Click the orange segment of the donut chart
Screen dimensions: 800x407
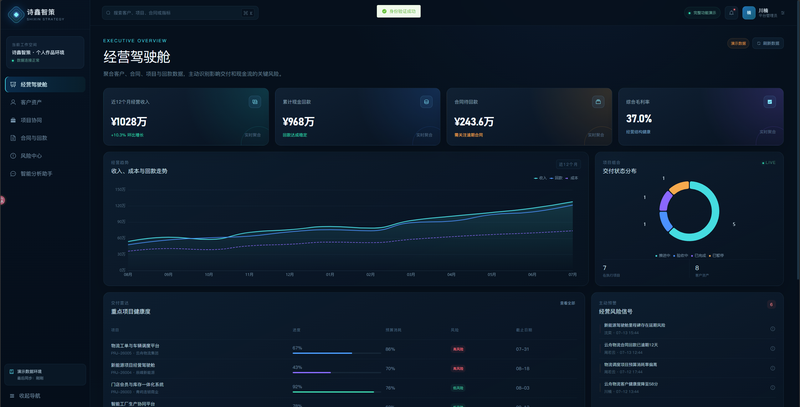coord(679,187)
